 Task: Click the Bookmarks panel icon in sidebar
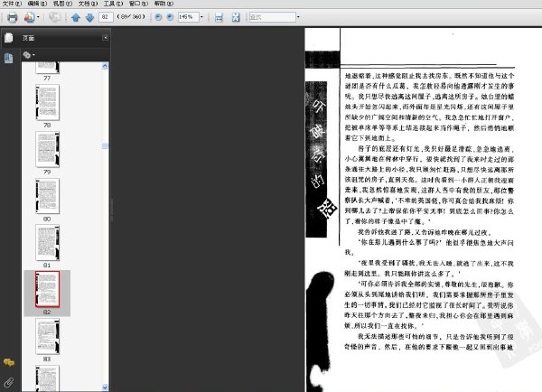[x=9, y=58]
